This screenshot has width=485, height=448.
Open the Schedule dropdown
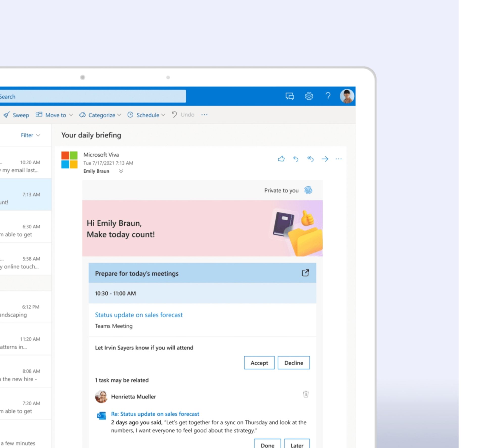(146, 115)
